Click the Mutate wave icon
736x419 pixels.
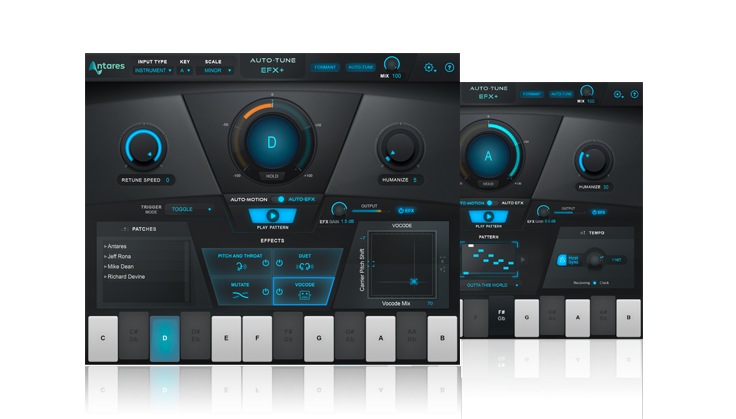pos(240,295)
